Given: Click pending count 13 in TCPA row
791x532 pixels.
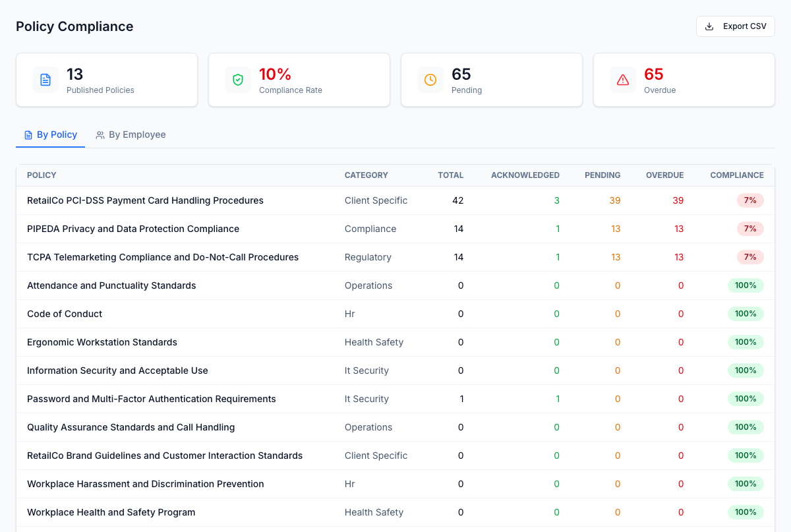Looking at the screenshot, I should [616, 257].
